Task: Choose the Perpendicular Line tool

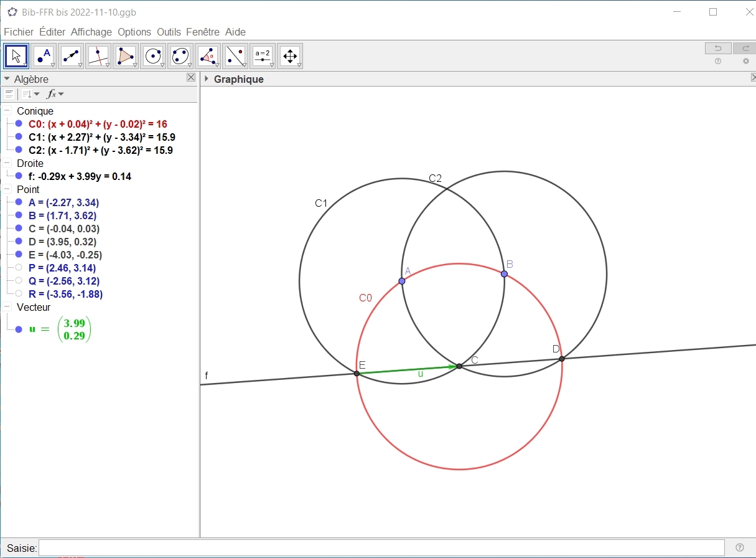Action: tap(98, 56)
